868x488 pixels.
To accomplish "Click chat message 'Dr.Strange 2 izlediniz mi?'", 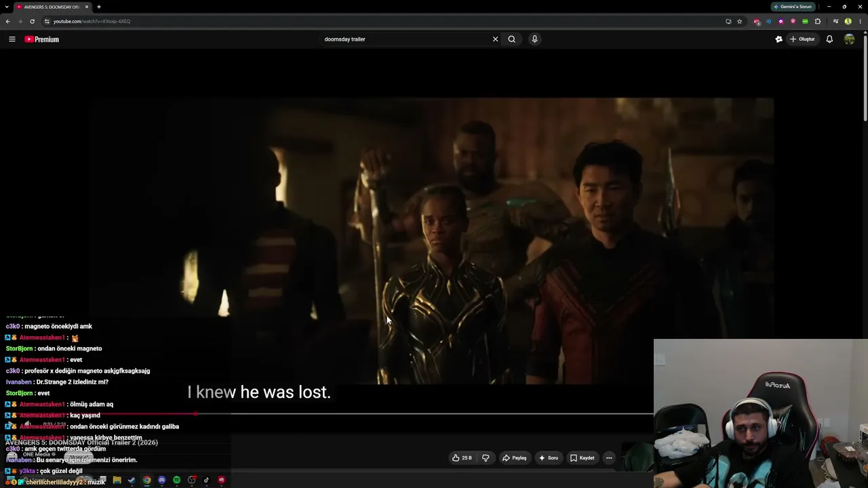I will click(72, 382).
